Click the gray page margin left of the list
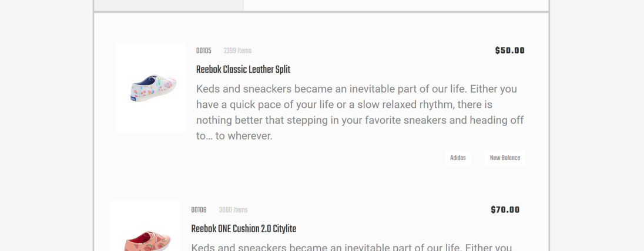 (46, 126)
